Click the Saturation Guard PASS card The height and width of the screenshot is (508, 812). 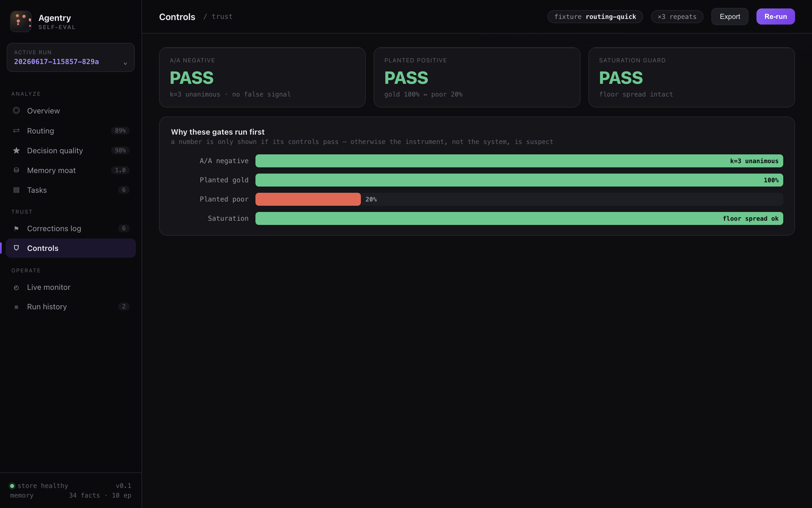(x=692, y=77)
